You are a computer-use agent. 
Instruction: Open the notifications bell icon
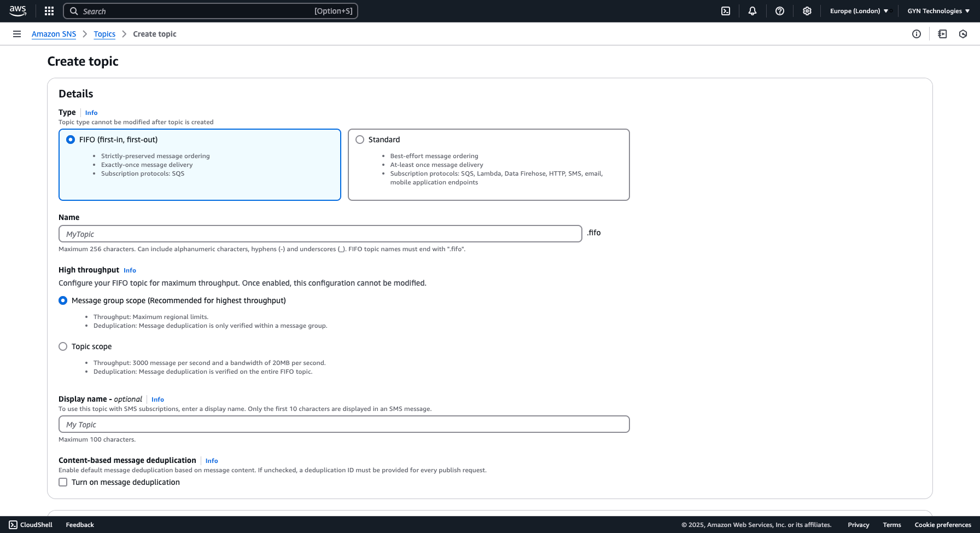coord(752,11)
